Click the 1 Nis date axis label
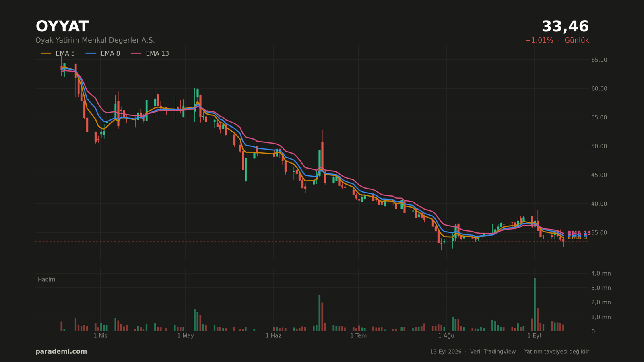 (100, 336)
